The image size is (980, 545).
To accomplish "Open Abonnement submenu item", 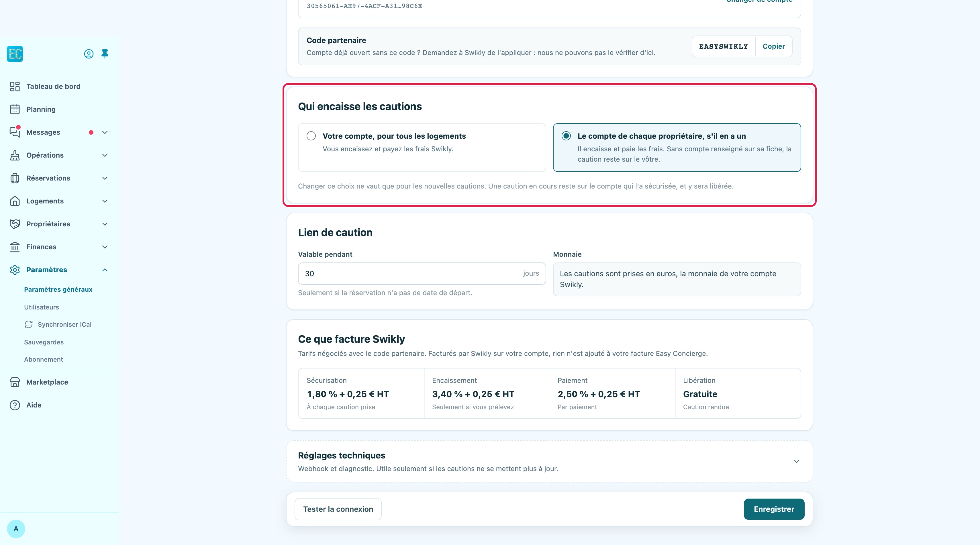I will (43, 359).
